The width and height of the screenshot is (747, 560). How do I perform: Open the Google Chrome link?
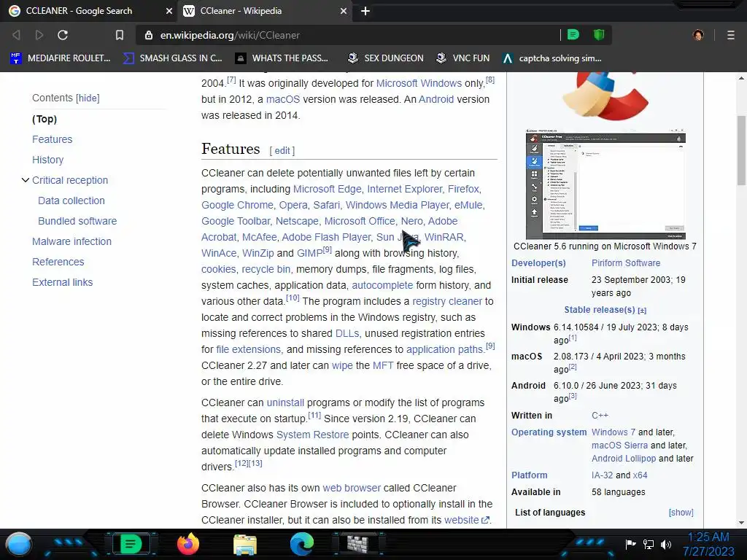click(237, 205)
